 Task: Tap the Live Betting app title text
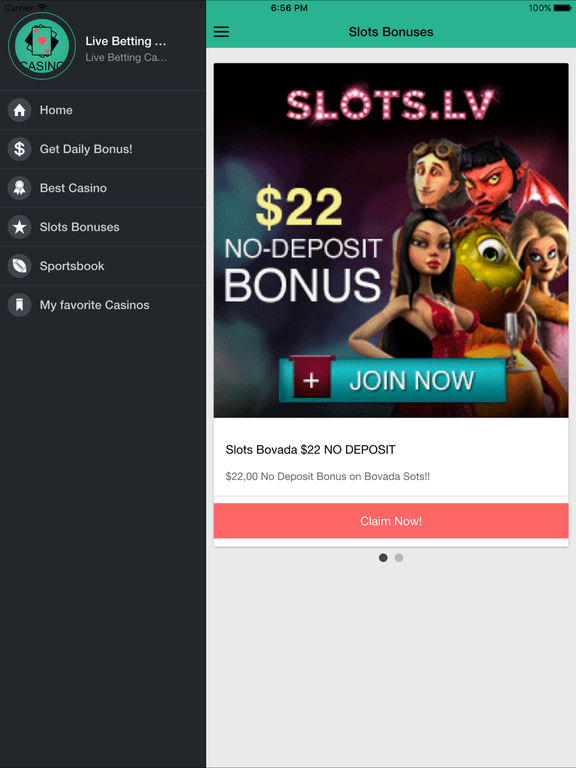(x=126, y=41)
